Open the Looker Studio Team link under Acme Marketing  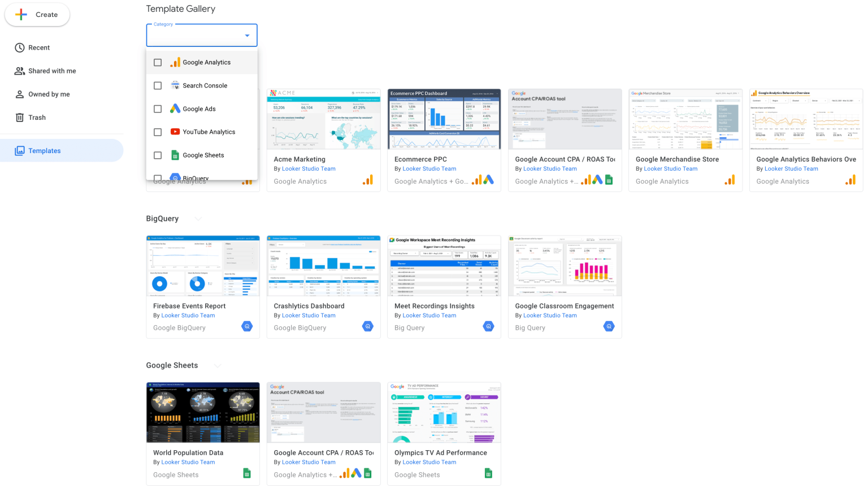coord(309,168)
